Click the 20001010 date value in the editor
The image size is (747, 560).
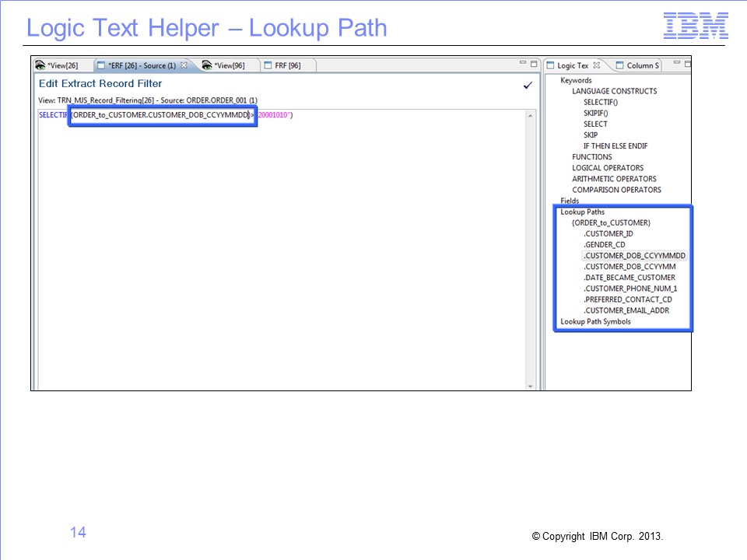273,115
